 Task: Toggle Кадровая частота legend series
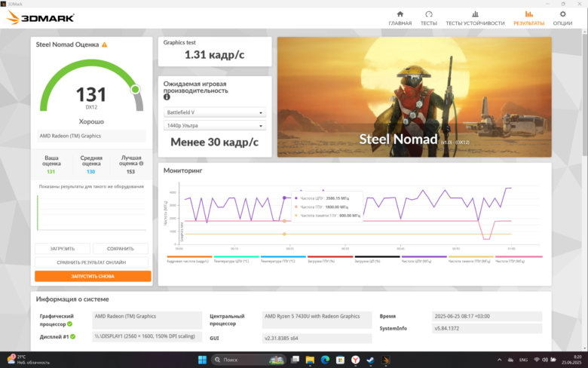[x=189, y=259]
